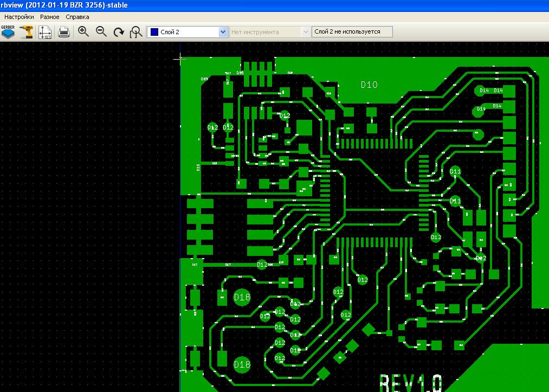Click the rbview window title bar
549x392 pixels.
[271, 5]
